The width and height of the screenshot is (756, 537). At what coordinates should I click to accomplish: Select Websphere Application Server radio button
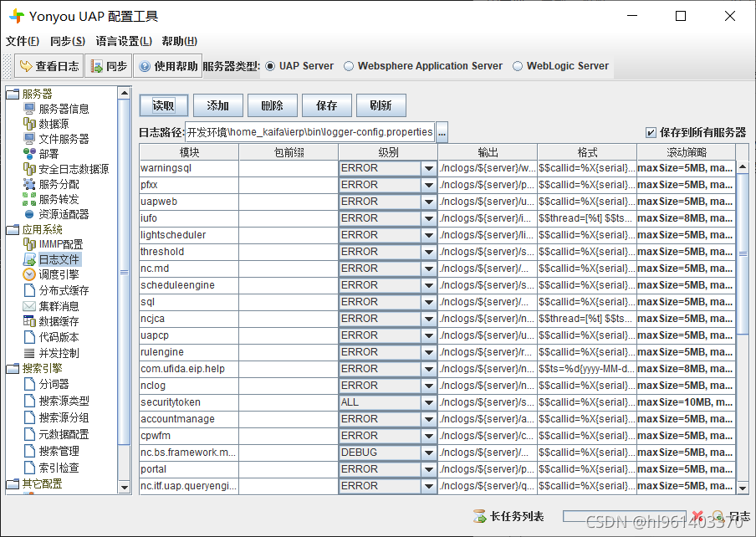coord(349,66)
